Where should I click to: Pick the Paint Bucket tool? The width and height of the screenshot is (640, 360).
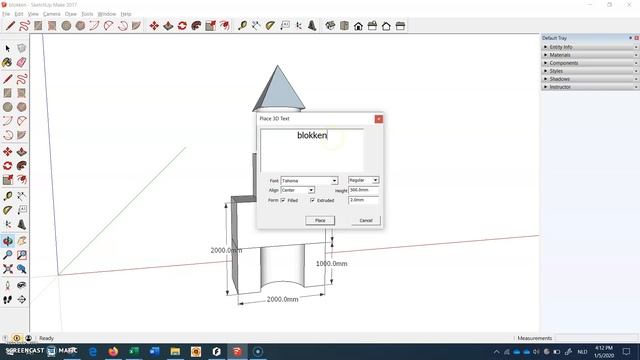(x=7, y=62)
